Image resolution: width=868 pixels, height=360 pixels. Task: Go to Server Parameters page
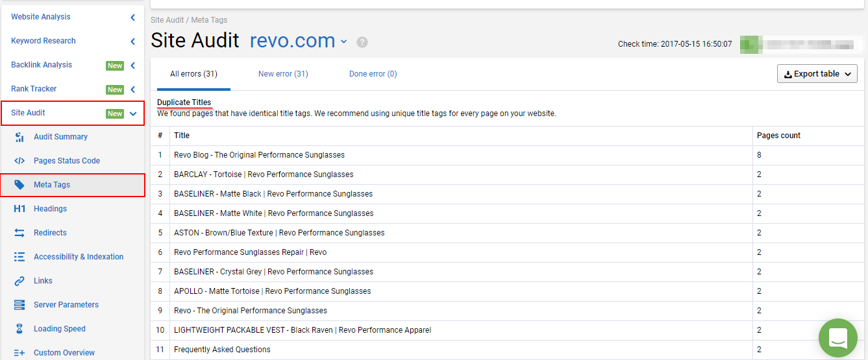[66, 305]
